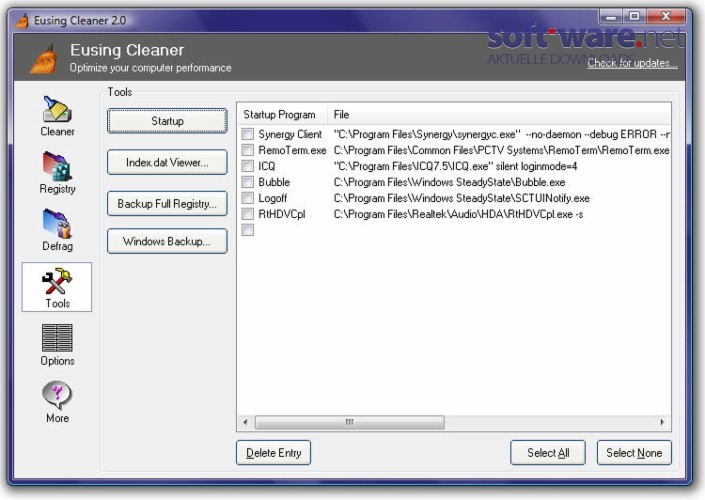705x500 pixels.
Task: Click the scroll right arrow
Action: pyautogui.click(x=662, y=422)
